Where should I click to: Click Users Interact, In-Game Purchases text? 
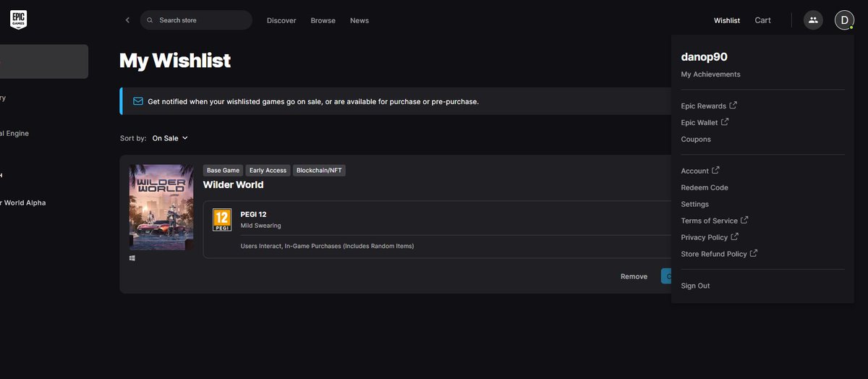coord(327,246)
